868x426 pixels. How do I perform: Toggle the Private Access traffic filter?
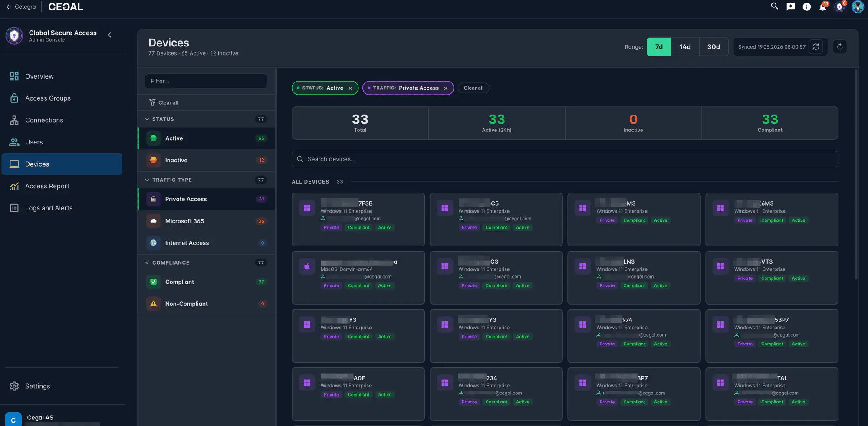[206, 199]
